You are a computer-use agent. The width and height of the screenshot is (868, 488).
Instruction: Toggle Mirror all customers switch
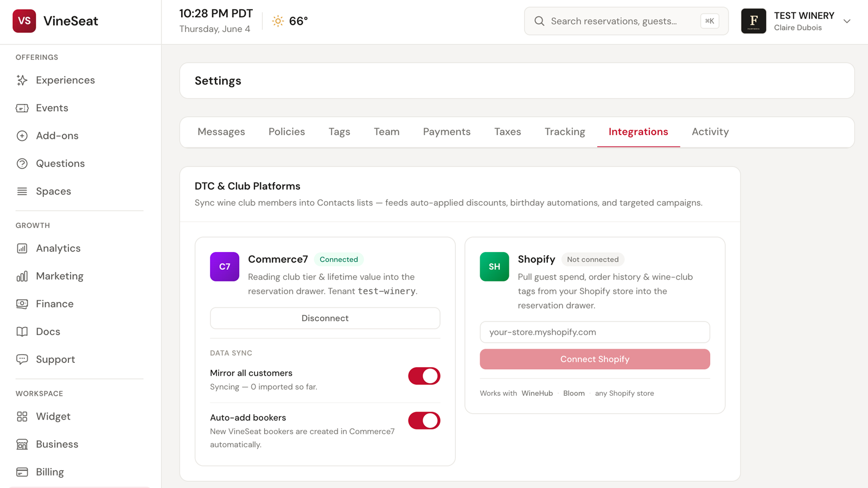(424, 376)
